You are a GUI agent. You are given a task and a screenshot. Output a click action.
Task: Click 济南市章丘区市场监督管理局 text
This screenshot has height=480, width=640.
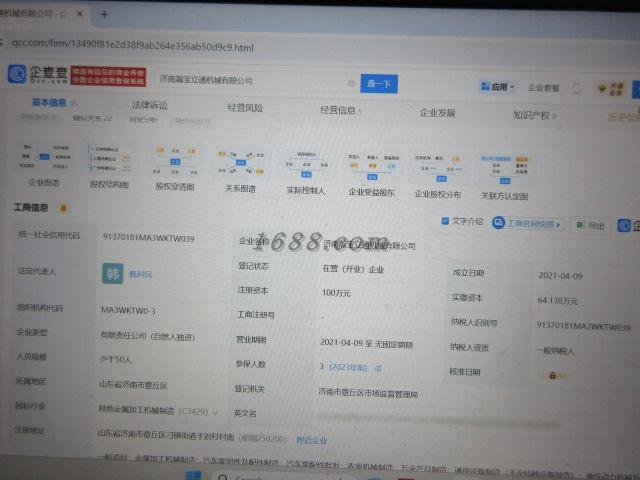(x=368, y=393)
